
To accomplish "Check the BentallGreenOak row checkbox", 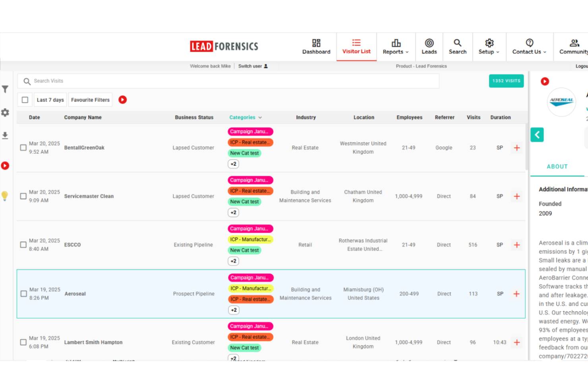I will tap(23, 148).
